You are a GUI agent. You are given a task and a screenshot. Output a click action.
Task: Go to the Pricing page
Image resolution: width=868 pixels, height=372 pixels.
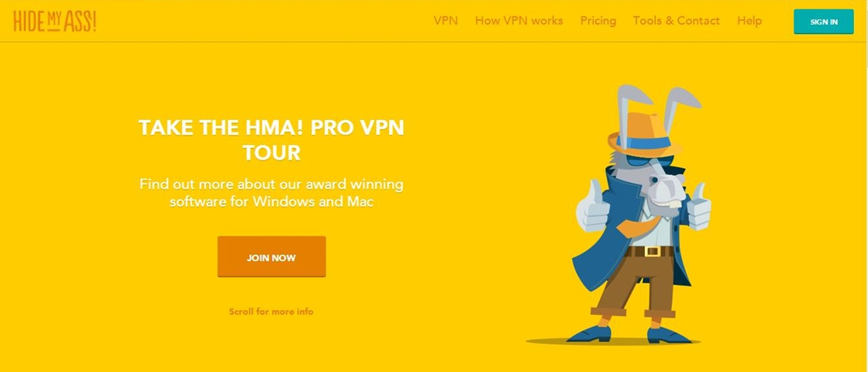pos(598,21)
